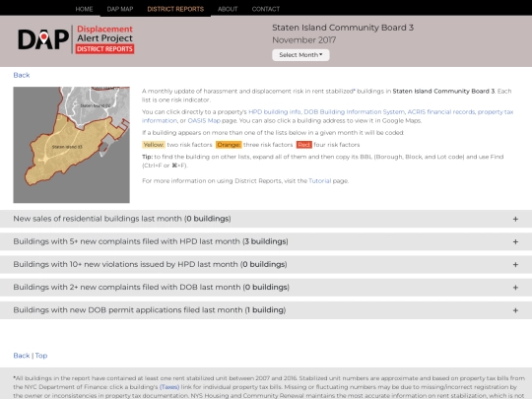532x399 pixels.
Task: Click the DAP Displacement Alert Project logo
Action: (76, 39)
